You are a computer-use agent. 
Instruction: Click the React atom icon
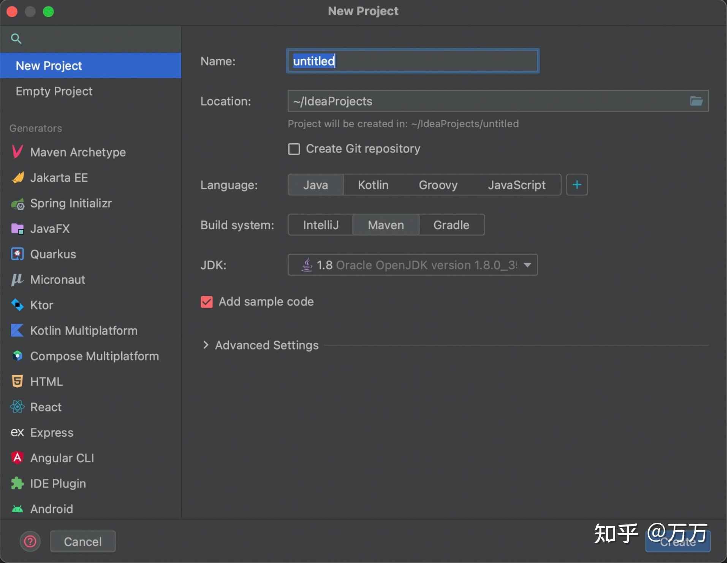coord(17,407)
